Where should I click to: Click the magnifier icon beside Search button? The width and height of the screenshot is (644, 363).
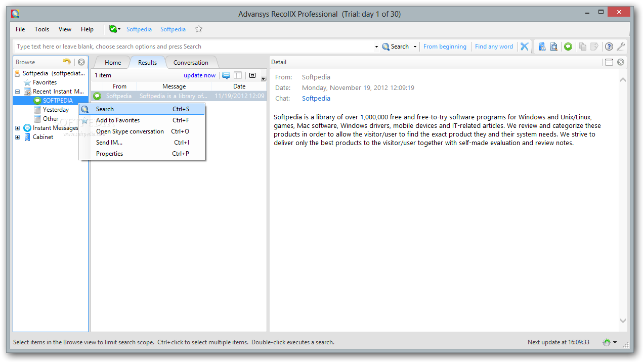point(385,47)
